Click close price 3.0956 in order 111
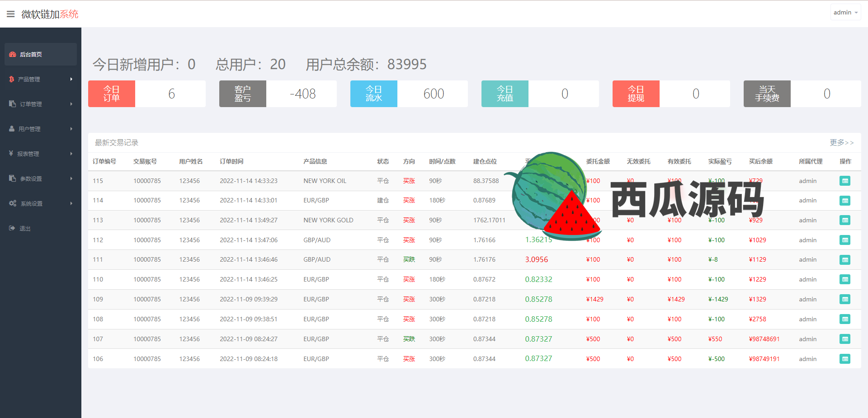 (x=536, y=259)
